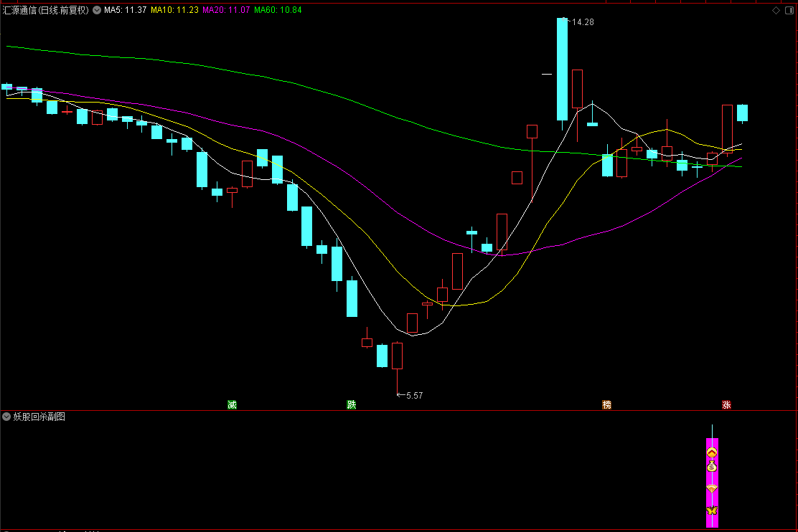Screen dimensions: 798x532
Task: Click the 5.57 low price label
Action: 414,395
